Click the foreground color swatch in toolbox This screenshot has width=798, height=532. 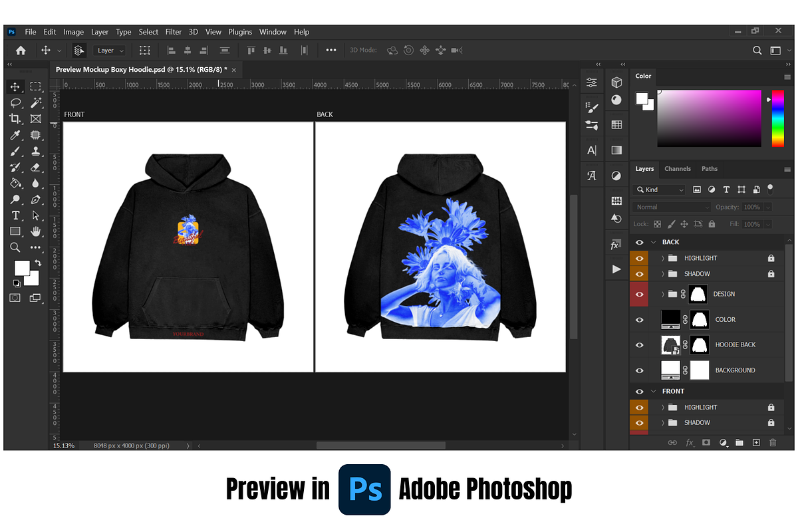coord(21,267)
